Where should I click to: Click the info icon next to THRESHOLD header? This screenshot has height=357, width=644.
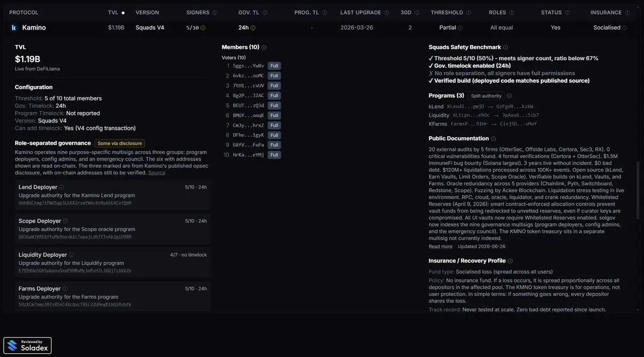(468, 13)
